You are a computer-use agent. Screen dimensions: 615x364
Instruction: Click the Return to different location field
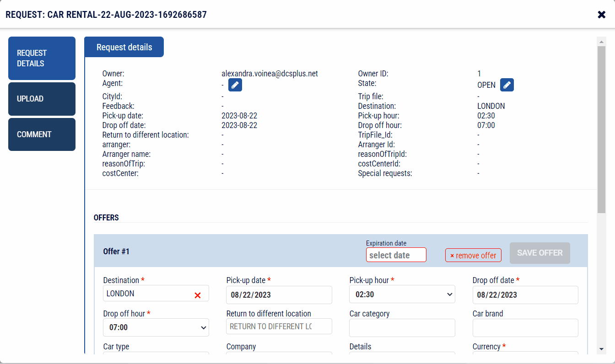[279, 326]
